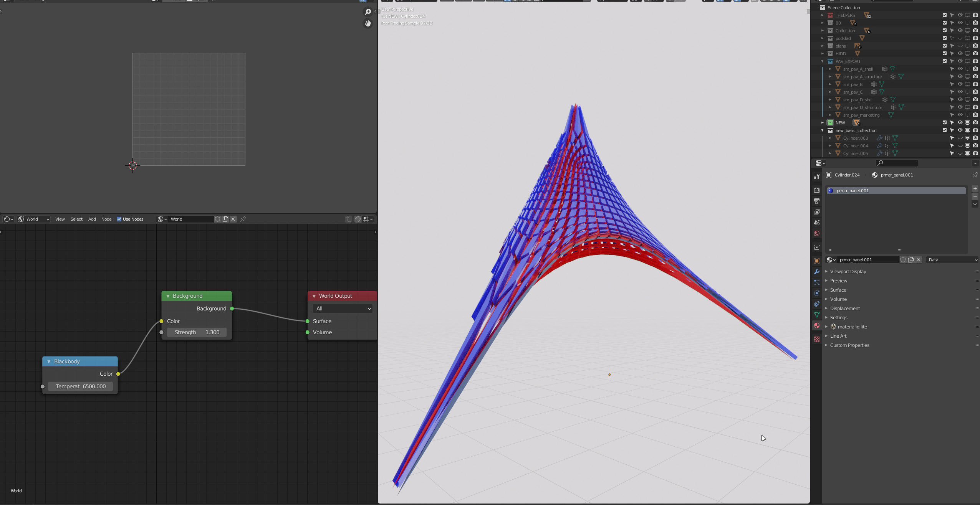The height and width of the screenshot is (505, 980).
Task: Hide sm_pav_B with its eye icon
Action: pyautogui.click(x=960, y=84)
